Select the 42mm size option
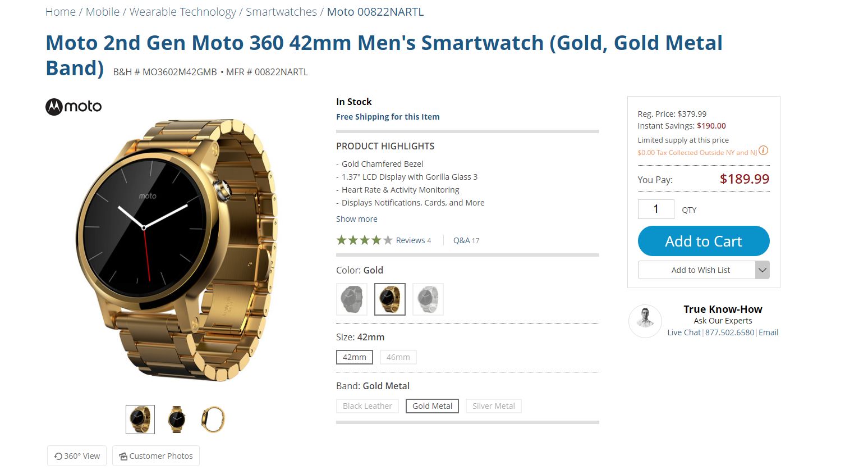Image resolution: width=868 pixels, height=474 pixels. pyautogui.click(x=355, y=357)
